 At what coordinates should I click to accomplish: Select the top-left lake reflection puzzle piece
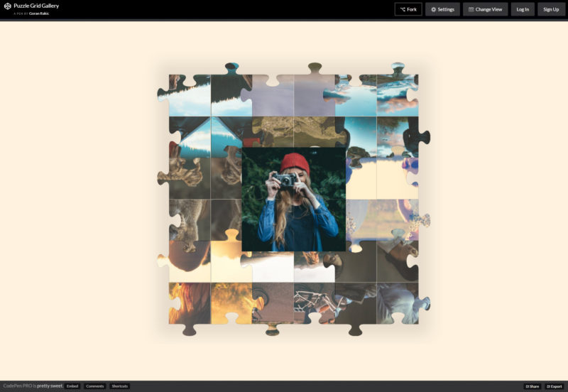(x=189, y=95)
